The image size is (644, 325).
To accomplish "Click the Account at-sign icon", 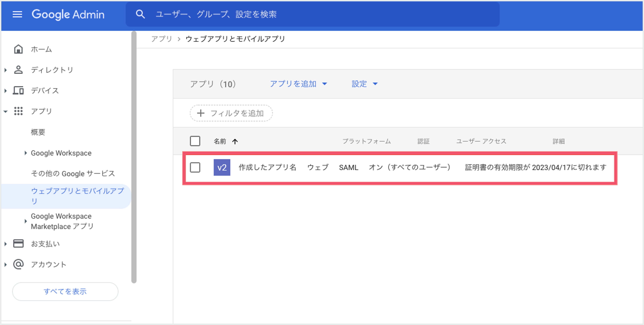I will point(18,264).
